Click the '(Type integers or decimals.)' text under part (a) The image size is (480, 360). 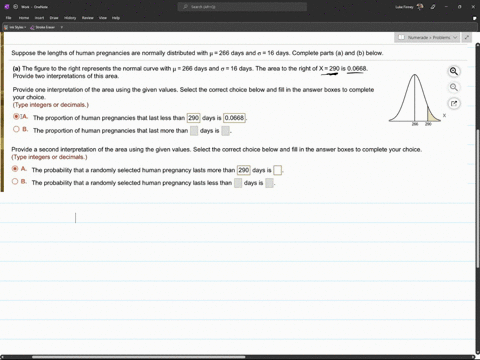coord(51,105)
